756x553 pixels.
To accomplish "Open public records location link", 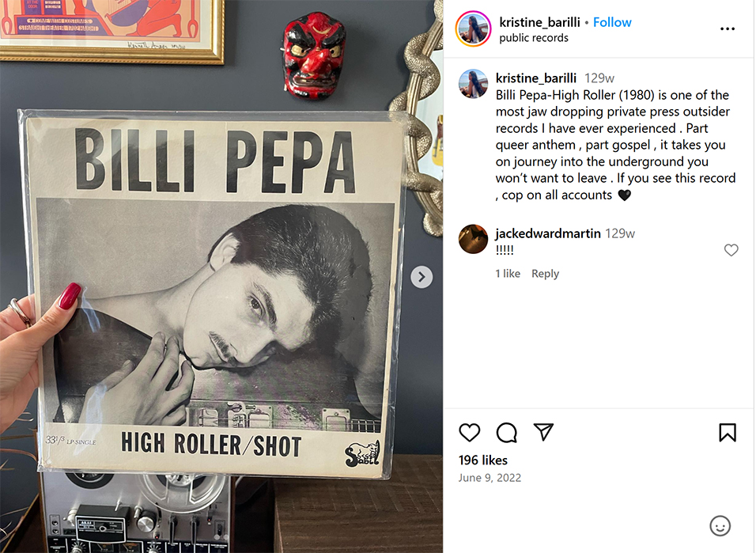I will 534,38.
